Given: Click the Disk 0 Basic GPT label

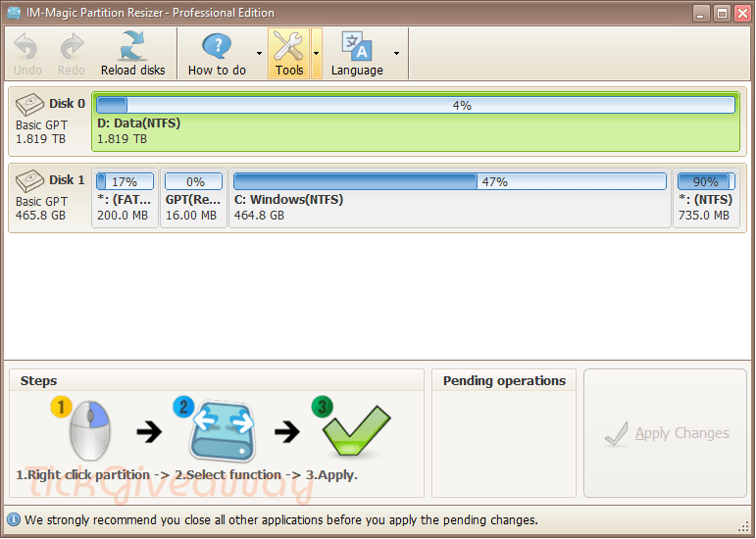Looking at the screenshot, I should 41,125.
